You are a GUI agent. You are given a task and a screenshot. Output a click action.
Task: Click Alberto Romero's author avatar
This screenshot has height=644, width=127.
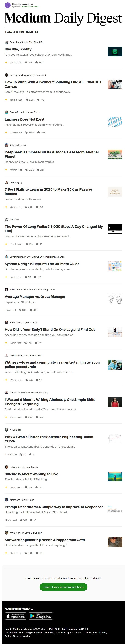click(x=7, y=145)
